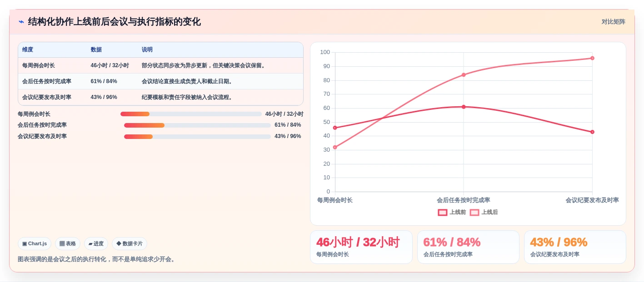Click the 上线前 data point at 61

pos(464,107)
